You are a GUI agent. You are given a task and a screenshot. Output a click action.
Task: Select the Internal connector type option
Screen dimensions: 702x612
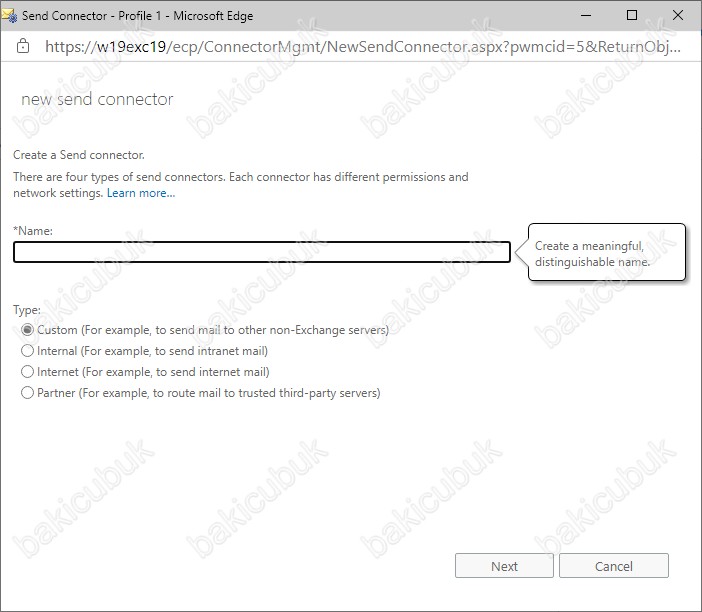pos(27,351)
